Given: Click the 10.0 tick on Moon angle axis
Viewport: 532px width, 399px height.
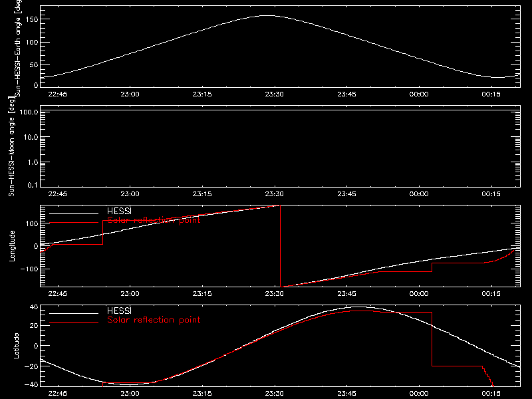Looking at the screenshot, I should coord(31,138).
